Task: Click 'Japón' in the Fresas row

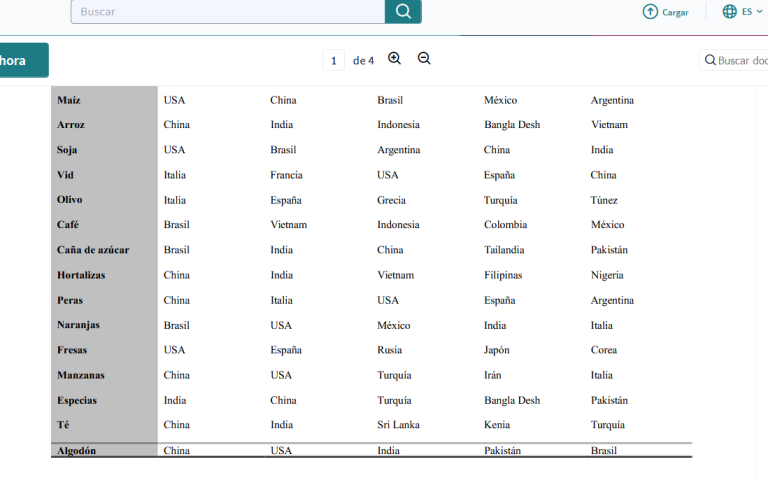Action: (497, 350)
